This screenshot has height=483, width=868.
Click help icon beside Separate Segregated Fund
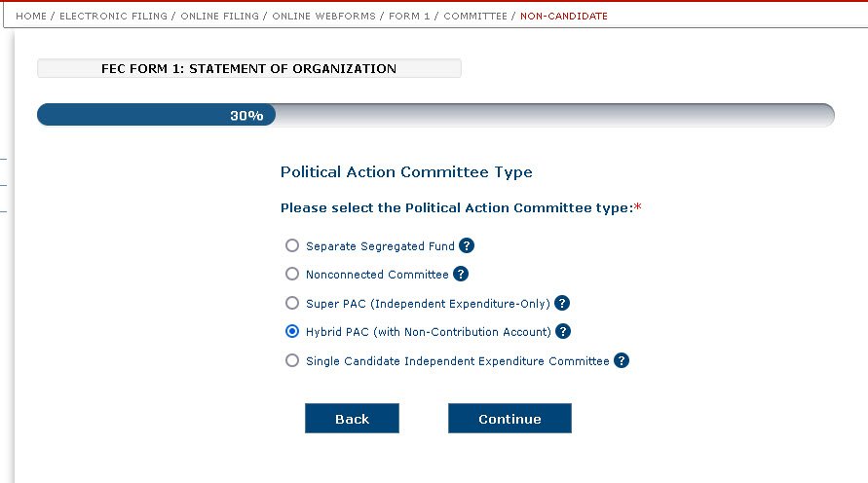click(467, 246)
